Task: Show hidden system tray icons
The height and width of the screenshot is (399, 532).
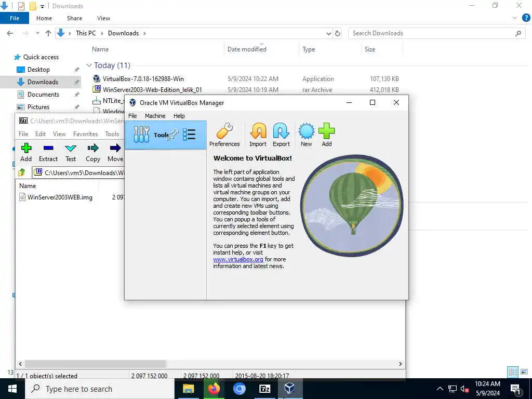Action: click(x=440, y=389)
